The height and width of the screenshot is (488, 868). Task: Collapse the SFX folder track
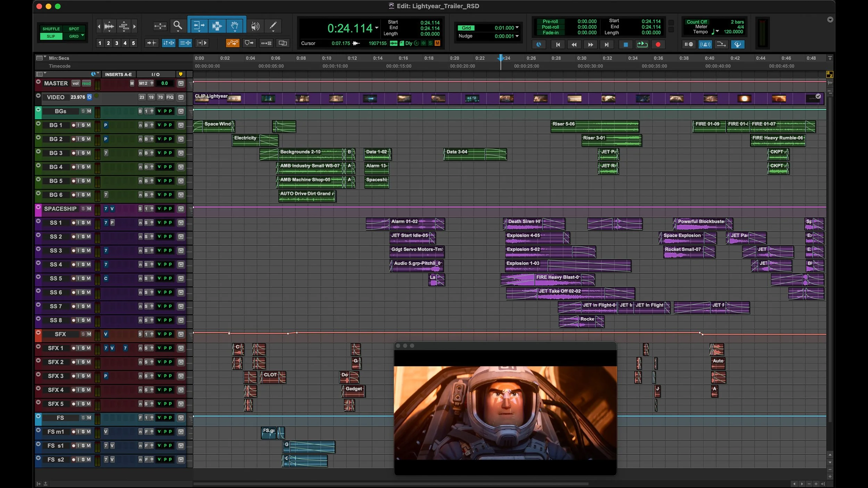38,333
